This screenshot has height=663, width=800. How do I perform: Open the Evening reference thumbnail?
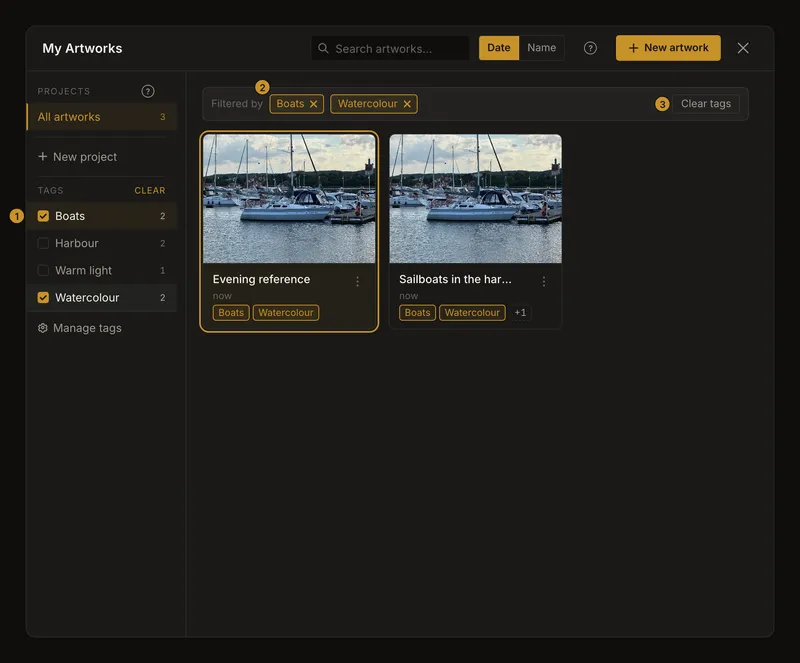(x=289, y=199)
